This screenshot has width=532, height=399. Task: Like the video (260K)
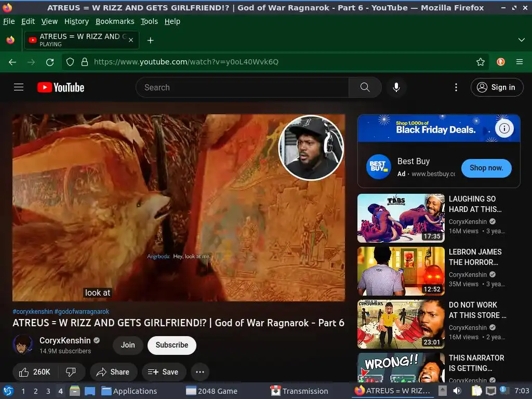coord(35,372)
